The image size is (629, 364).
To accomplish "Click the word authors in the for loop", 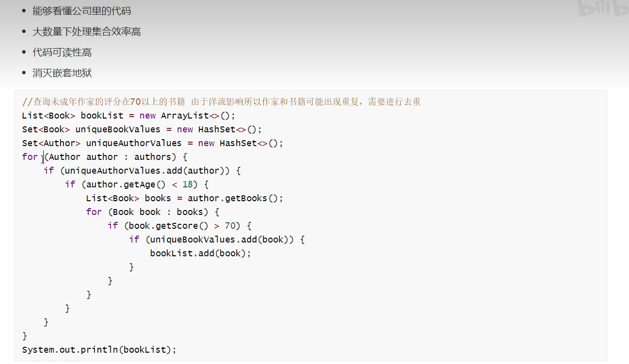I will [x=153, y=157].
